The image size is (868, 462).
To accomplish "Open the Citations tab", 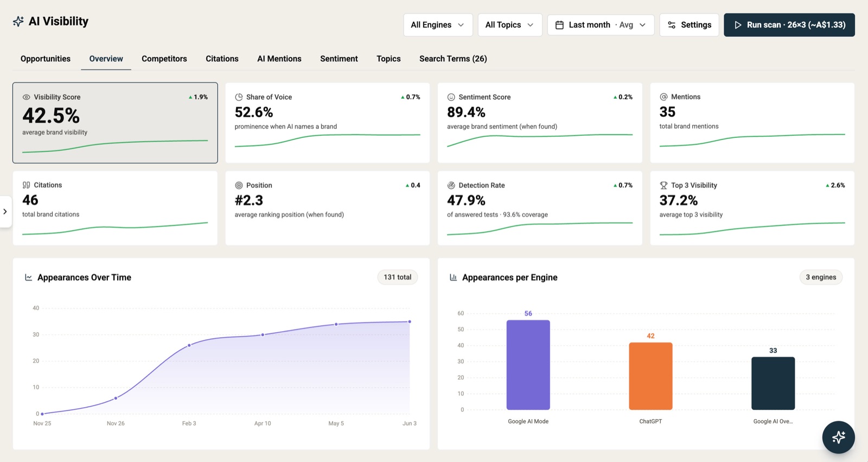I will [222, 59].
